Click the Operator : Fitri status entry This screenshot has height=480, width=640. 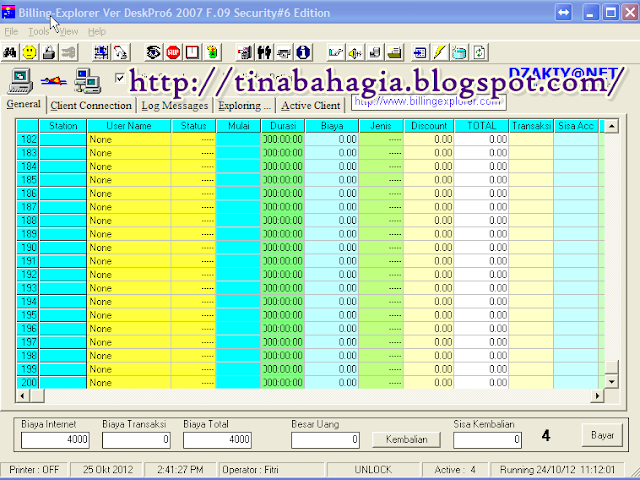(x=272, y=470)
